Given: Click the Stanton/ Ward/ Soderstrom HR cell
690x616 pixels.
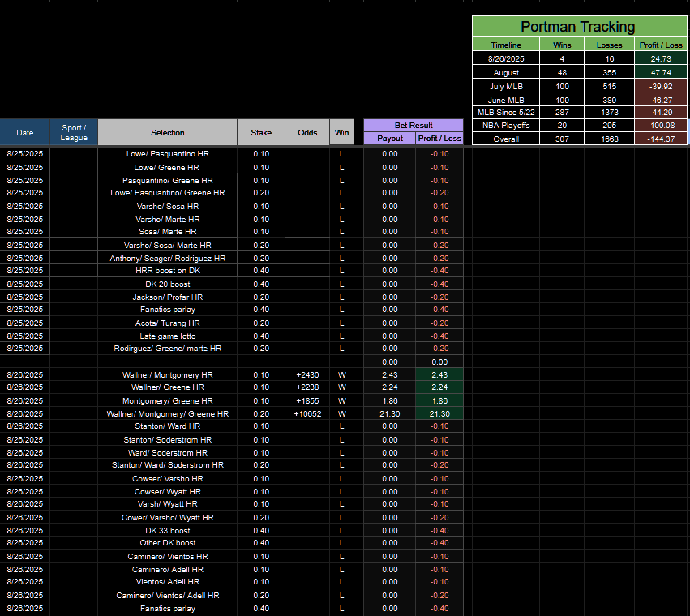Looking at the screenshot, I should click(168, 465).
